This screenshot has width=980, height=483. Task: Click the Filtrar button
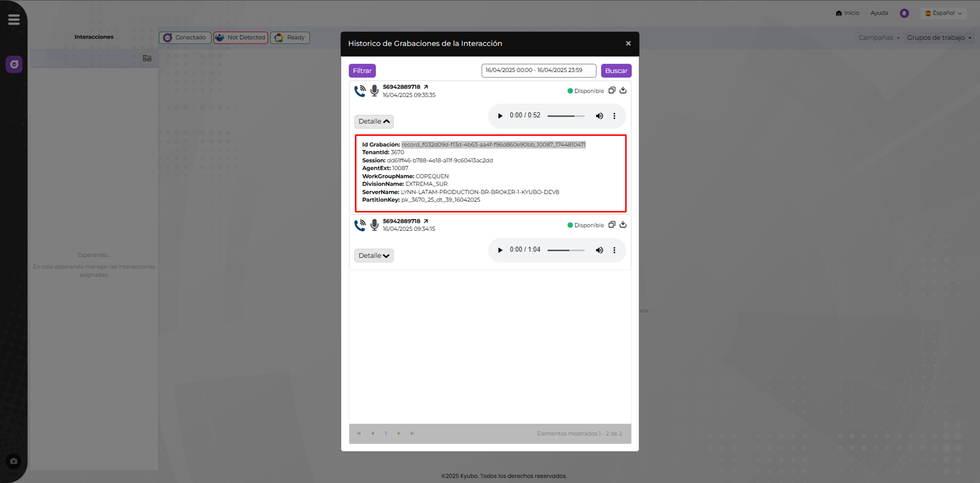click(x=362, y=70)
